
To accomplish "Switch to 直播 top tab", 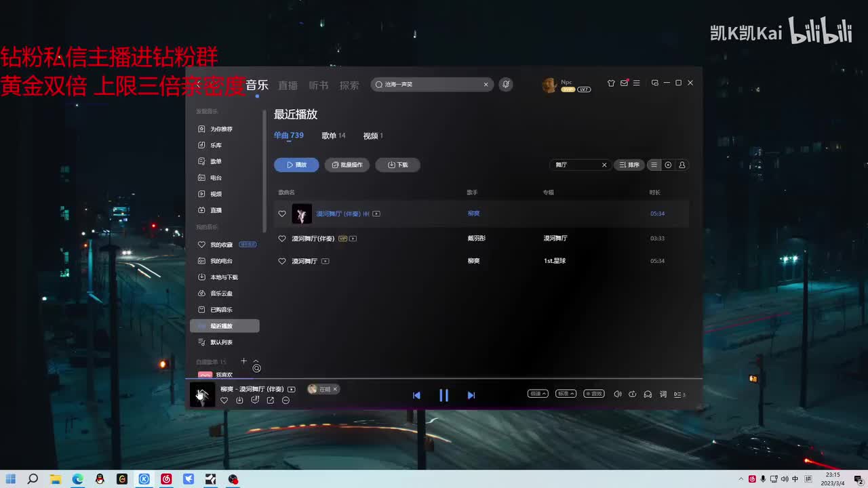I will (x=288, y=85).
